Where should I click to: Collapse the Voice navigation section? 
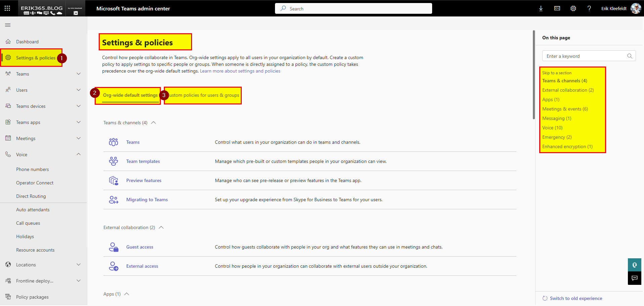click(79, 155)
